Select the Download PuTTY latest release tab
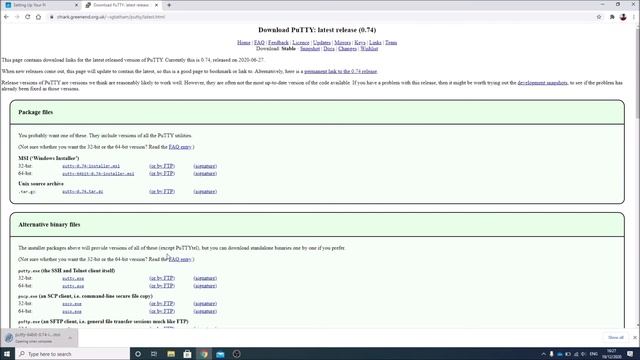 [x=121, y=5]
